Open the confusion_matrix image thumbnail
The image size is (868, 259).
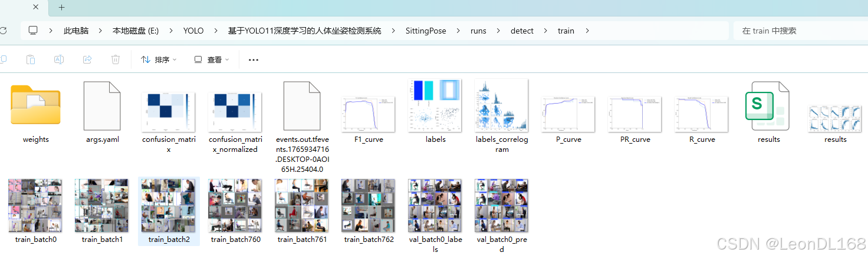pyautogui.click(x=169, y=112)
